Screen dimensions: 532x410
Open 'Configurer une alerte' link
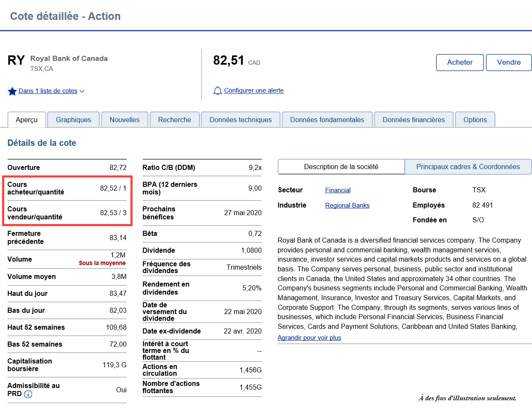(x=254, y=90)
